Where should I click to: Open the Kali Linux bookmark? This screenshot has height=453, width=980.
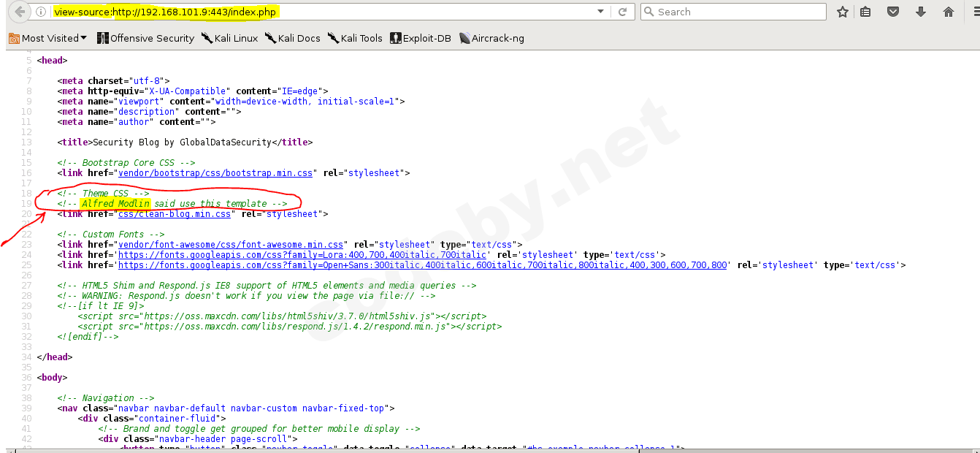(230, 38)
